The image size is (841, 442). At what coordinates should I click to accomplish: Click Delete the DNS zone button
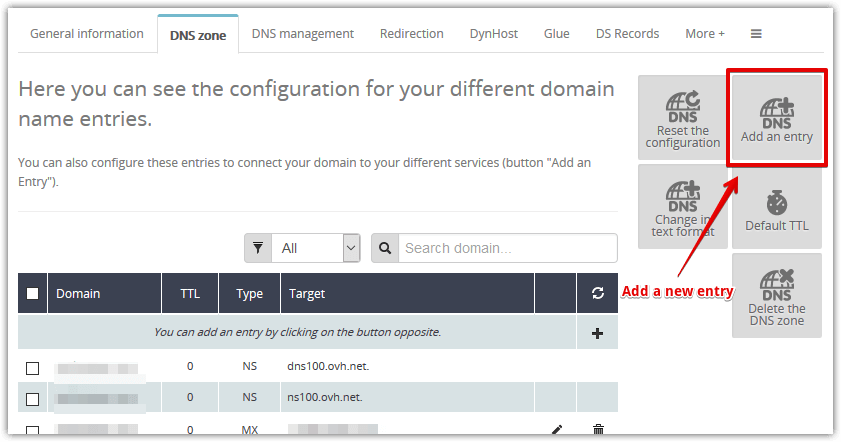776,295
